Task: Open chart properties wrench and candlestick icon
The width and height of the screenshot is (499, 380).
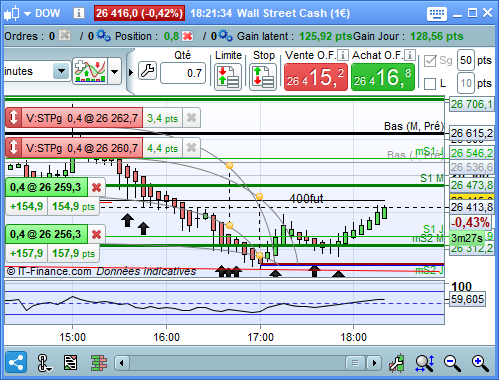Action: tap(397, 363)
